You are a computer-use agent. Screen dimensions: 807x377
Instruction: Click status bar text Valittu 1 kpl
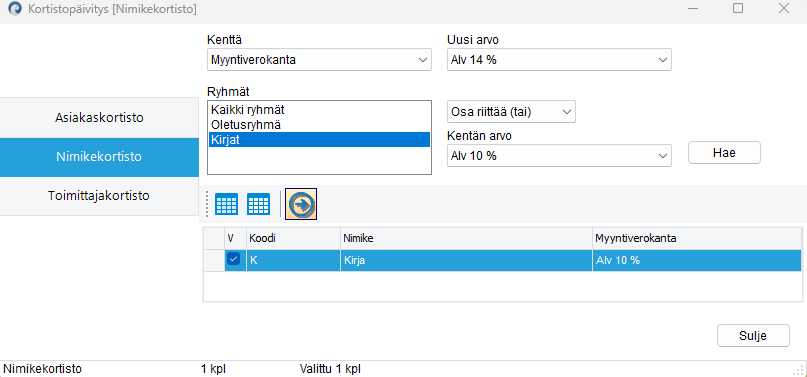point(330,369)
